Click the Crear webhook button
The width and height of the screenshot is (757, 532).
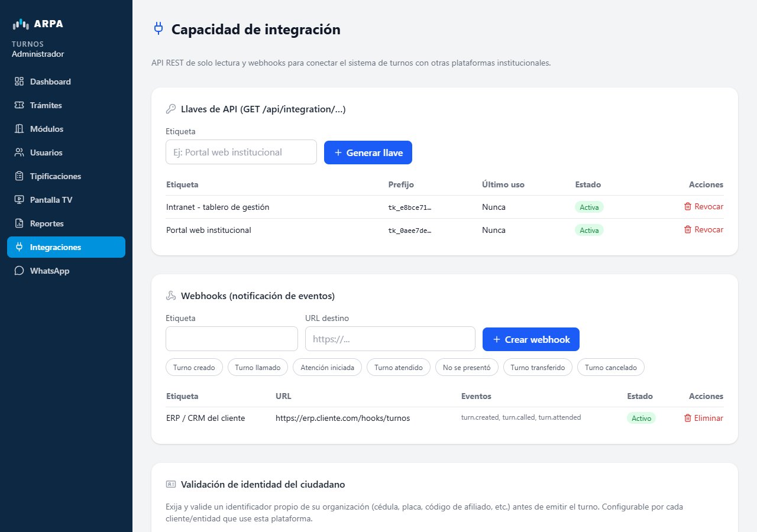(531, 339)
